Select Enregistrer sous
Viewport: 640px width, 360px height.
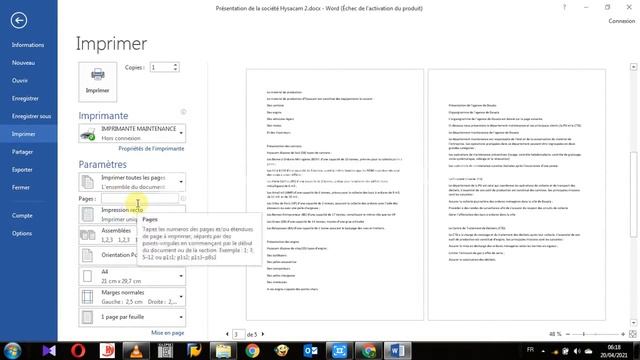tap(31, 116)
